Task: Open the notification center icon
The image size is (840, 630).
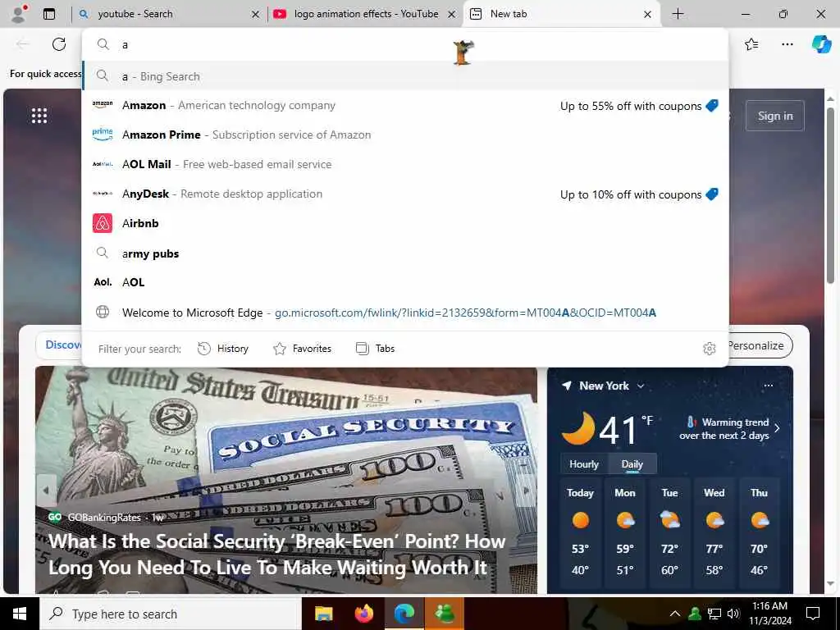Action: point(813,614)
